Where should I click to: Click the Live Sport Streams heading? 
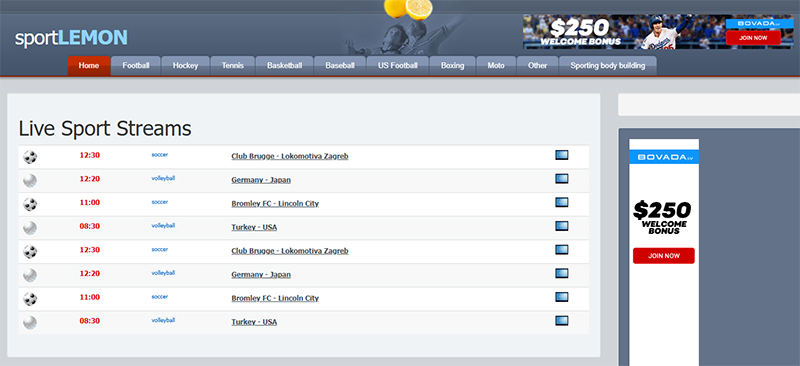(105, 129)
